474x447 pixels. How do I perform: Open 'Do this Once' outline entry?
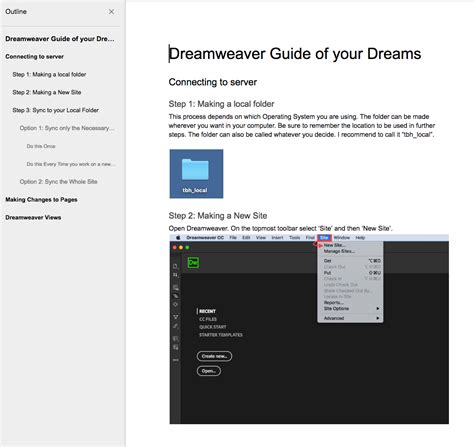click(x=41, y=146)
